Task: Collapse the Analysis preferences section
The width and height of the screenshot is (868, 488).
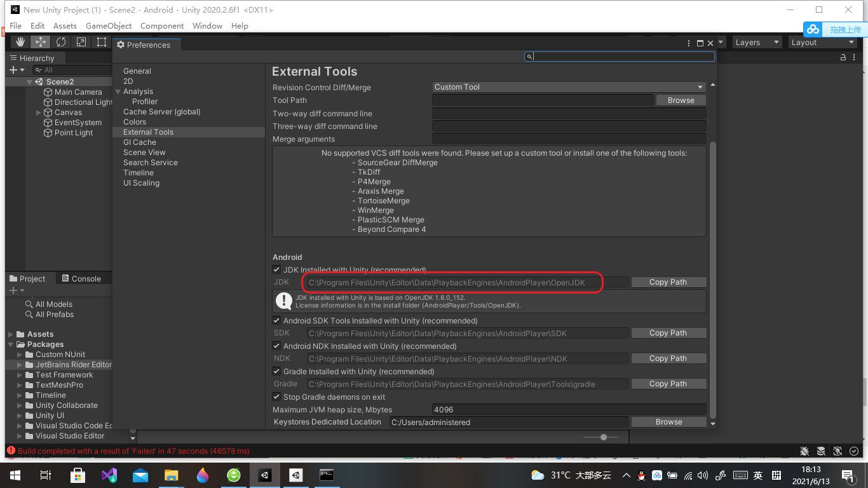Action: point(118,91)
